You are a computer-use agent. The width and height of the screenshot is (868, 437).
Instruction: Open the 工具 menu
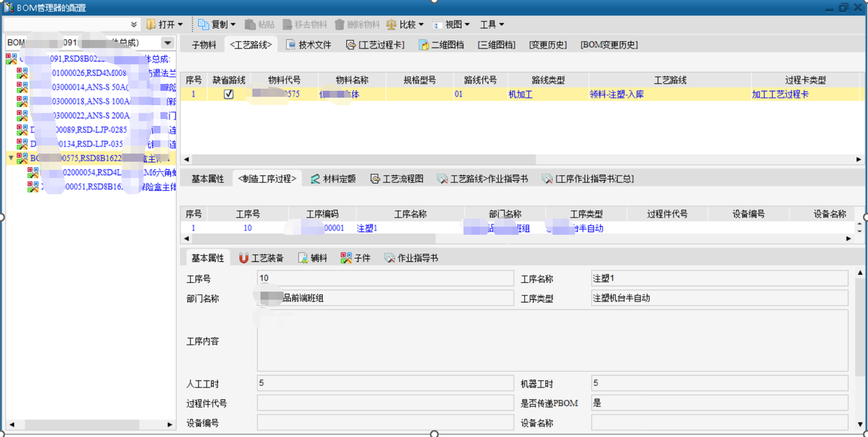[492, 24]
